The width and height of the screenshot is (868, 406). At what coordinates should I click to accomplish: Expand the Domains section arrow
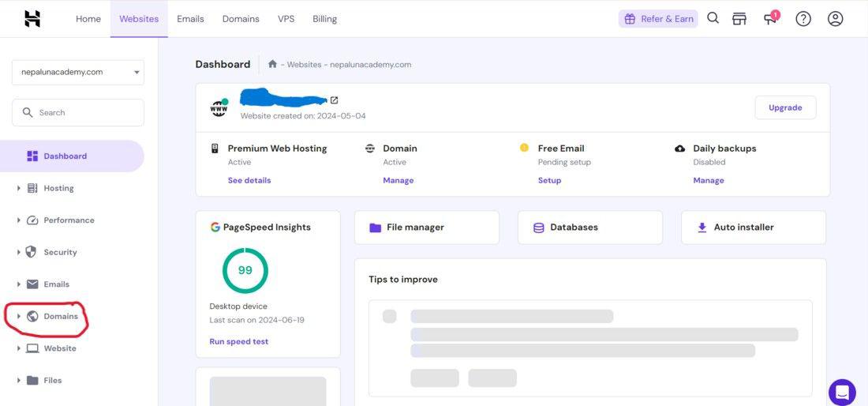click(19, 316)
